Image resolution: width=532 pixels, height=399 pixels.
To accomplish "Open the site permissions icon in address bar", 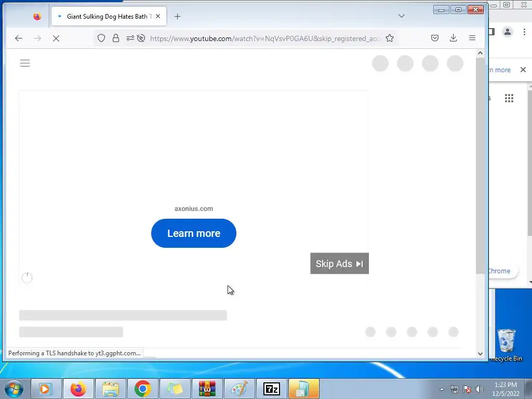I will [x=130, y=38].
